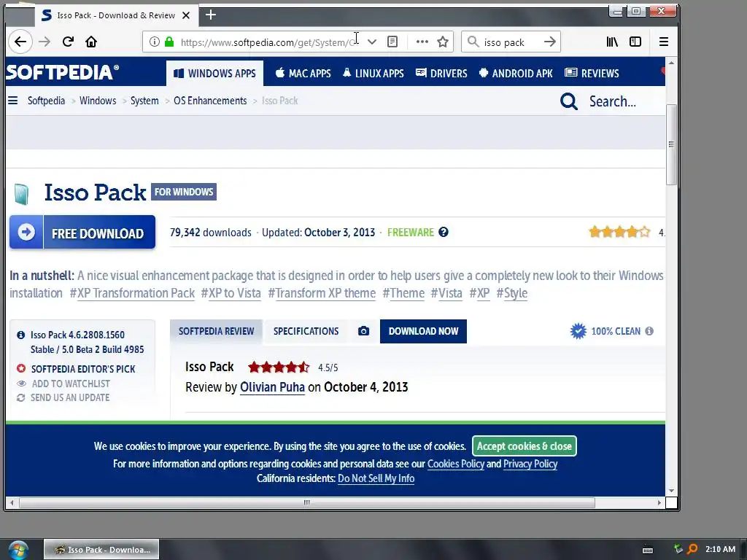Screen dimensions: 747x560
Task: Open the #Transform XP theme tag
Action: pos(322,293)
